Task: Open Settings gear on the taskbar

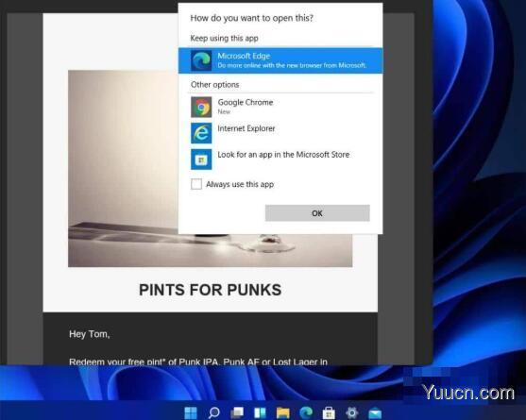Action: click(x=352, y=412)
